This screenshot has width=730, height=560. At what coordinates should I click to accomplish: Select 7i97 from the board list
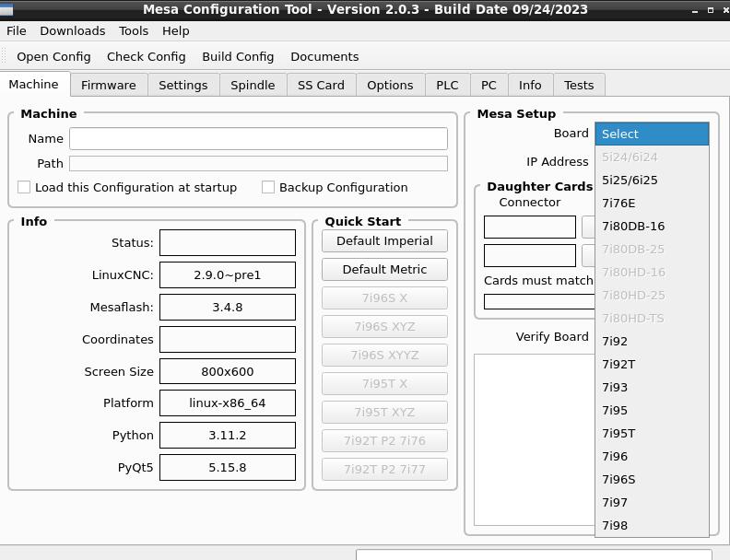652,503
